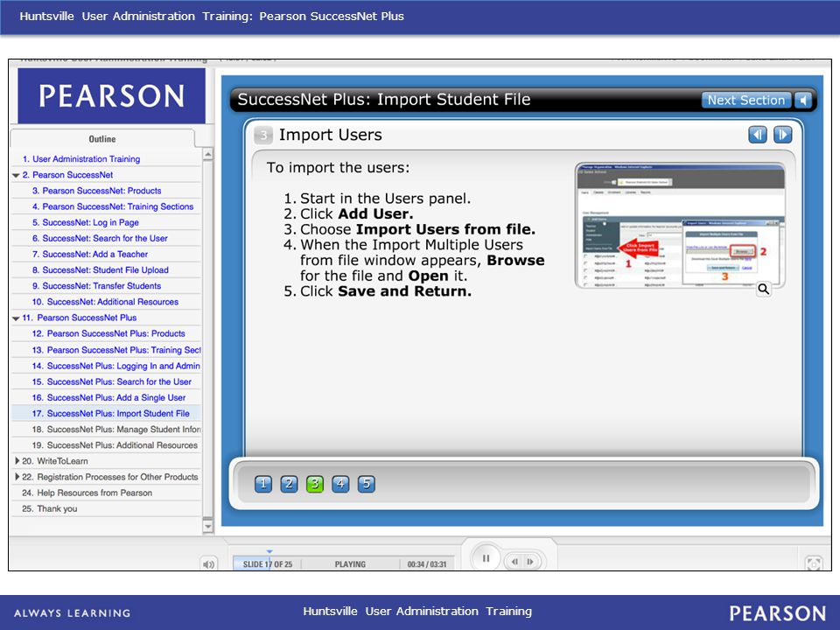Viewport: 840px width, 630px height.
Task: Click the outline scrollbar down arrow
Action: [208, 527]
